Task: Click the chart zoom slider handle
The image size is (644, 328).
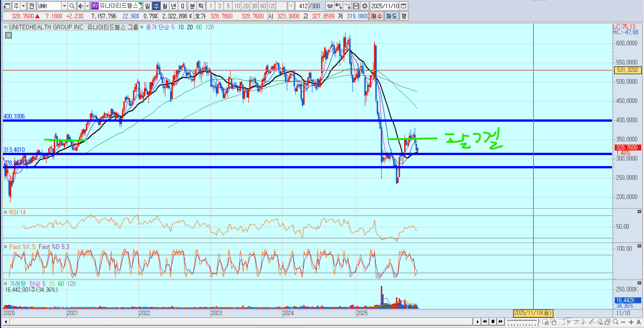Action: (x=538, y=321)
